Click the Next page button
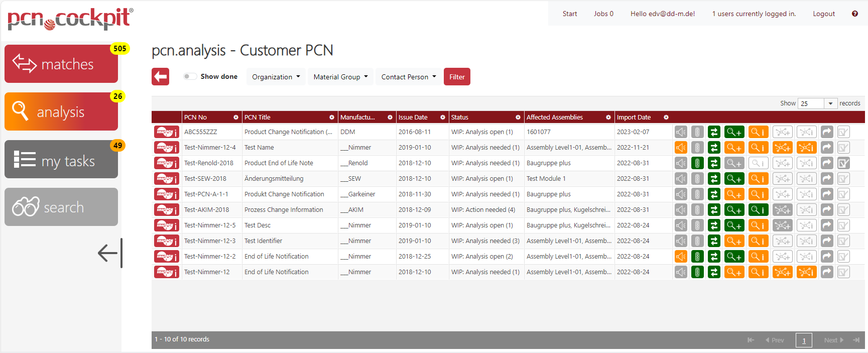Screen dimensions: 868x353 click(833, 340)
